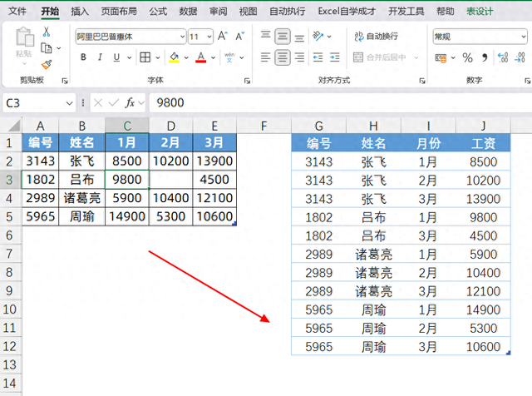Apply percent style format

(467, 57)
